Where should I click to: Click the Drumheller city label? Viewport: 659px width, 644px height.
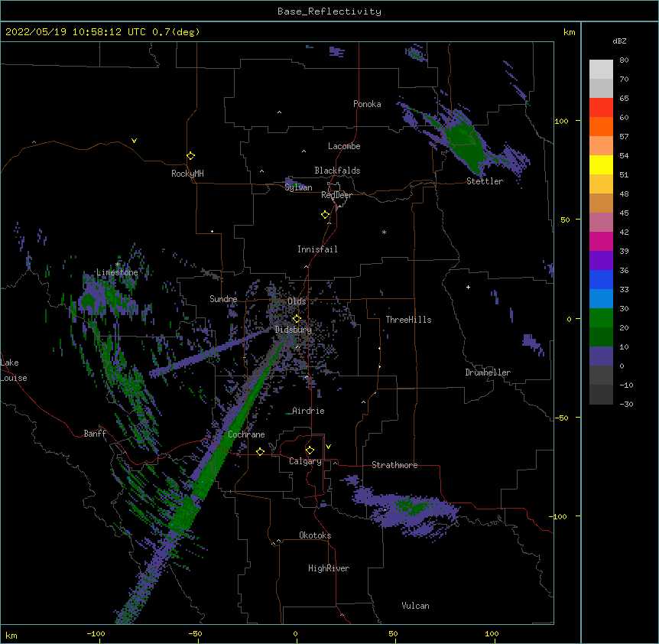488,372
